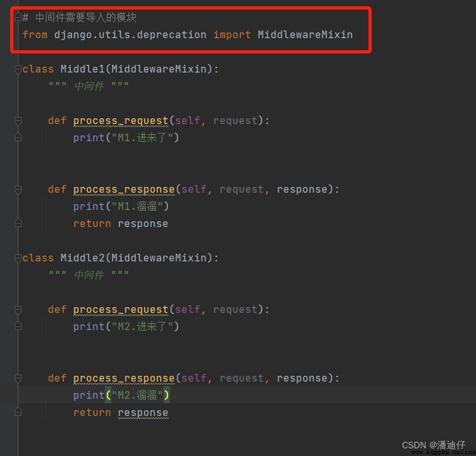476x456 pixels.
Task: Click the "import" keyword on the from line
Action: tap(232, 34)
